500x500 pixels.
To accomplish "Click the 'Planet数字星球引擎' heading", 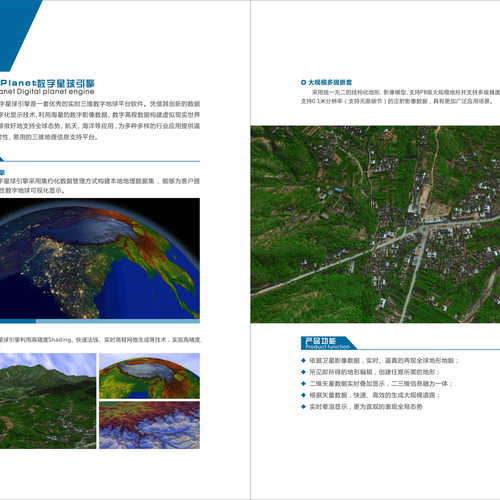I will [47, 83].
